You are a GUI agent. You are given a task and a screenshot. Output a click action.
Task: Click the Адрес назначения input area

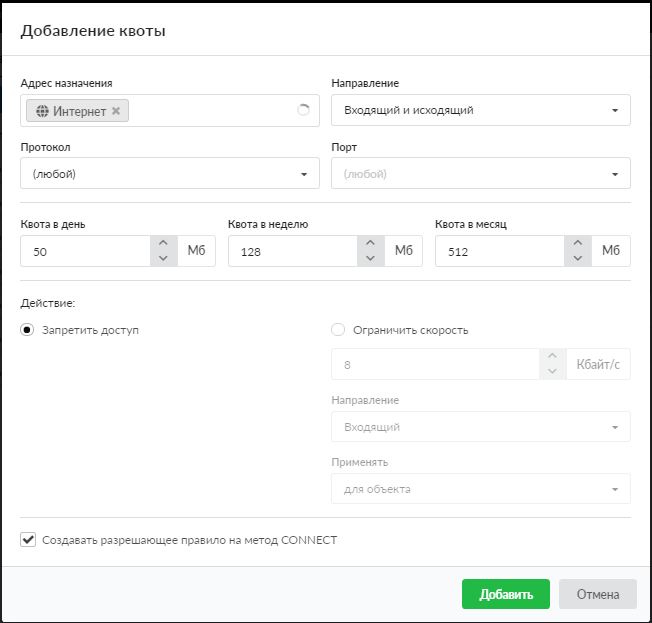coord(210,111)
